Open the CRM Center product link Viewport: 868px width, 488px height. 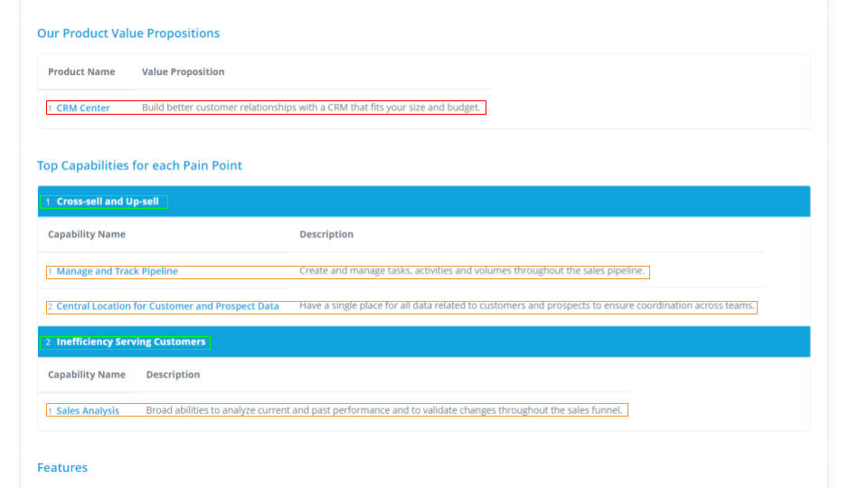[x=83, y=108]
